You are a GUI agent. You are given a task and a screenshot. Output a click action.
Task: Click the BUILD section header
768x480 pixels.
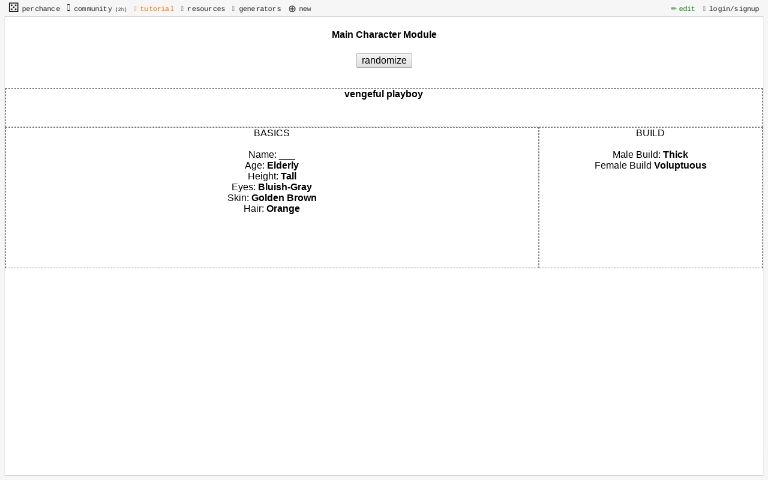point(649,133)
